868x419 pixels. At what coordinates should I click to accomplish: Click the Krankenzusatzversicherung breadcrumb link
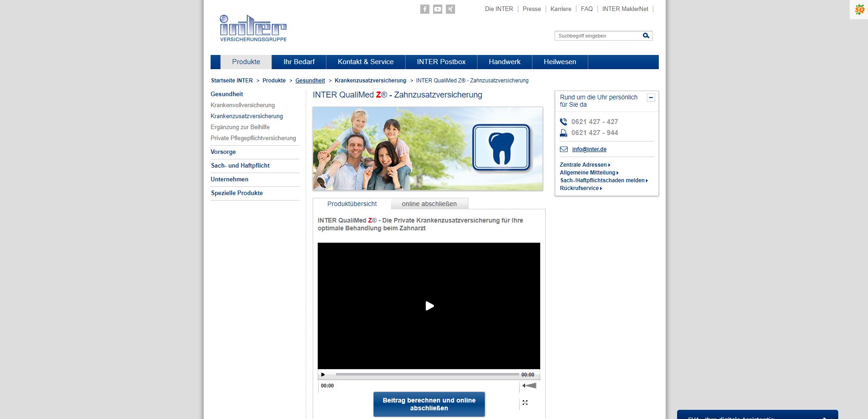(370, 81)
